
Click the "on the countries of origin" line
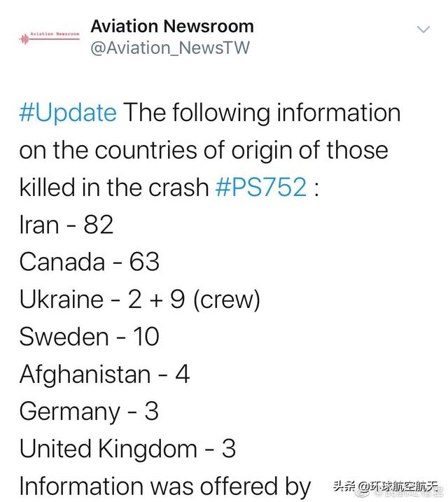coord(203,151)
